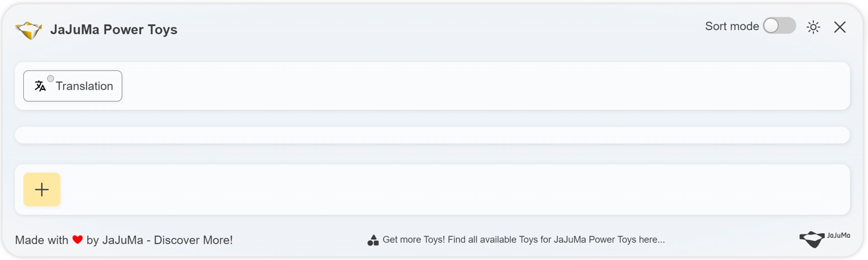The image size is (868, 260).
Task: Click the red heart icon in the footer
Action: [x=78, y=240]
